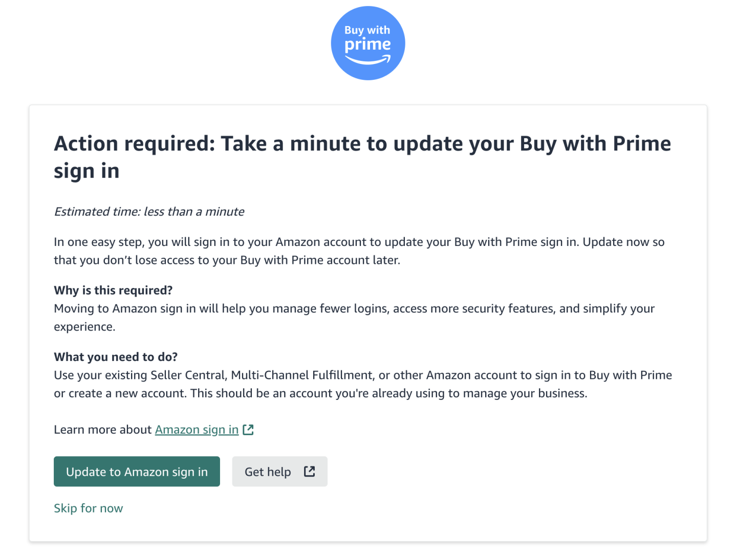Click the Amazon smile icon in the logo
The height and width of the screenshot is (560, 737).
pos(368,60)
